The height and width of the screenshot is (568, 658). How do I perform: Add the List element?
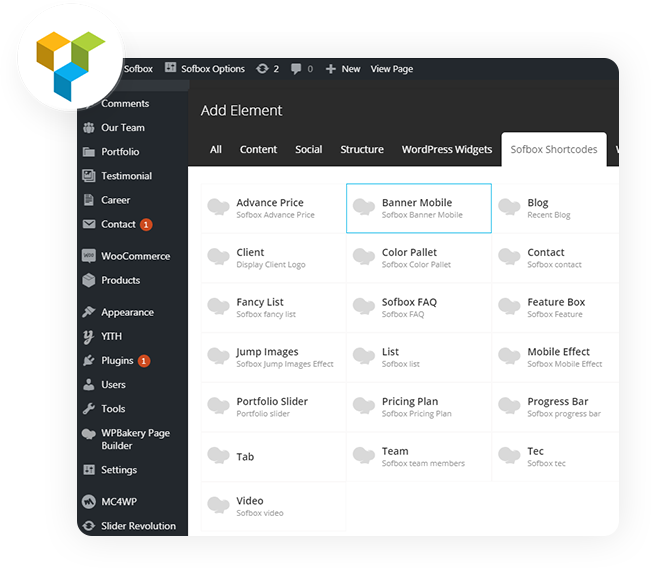419,357
